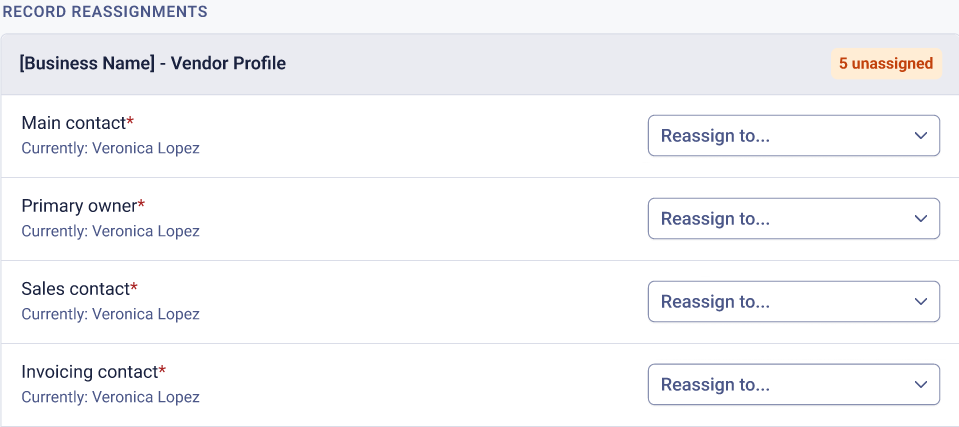Image resolution: width=959 pixels, height=427 pixels.
Task: Open the Primary owner reassign dropdown
Action: [x=793, y=218]
